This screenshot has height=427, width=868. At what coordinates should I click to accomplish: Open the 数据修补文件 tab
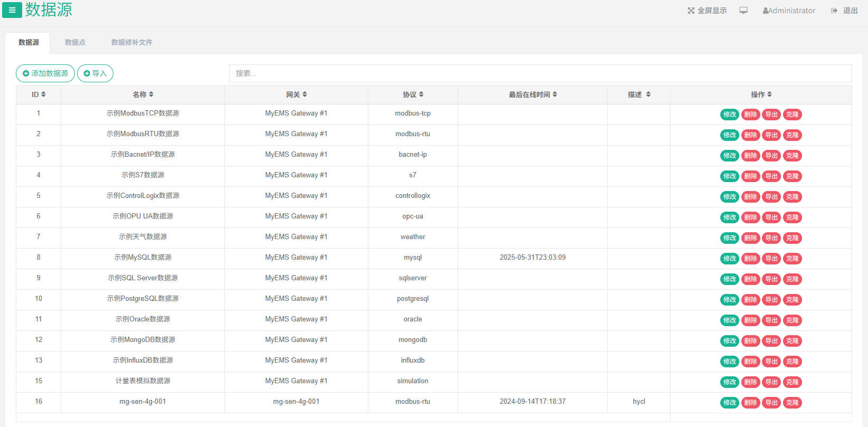pyautogui.click(x=131, y=42)
